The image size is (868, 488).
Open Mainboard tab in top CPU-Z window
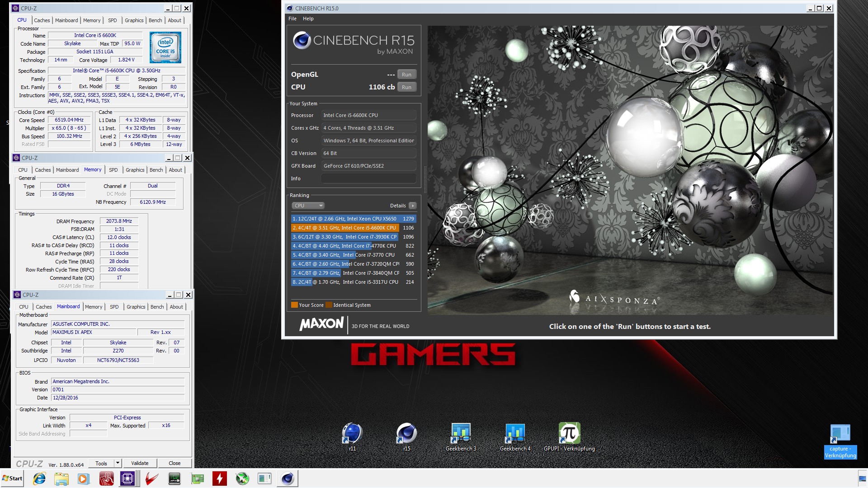click(x=66, y=20)
